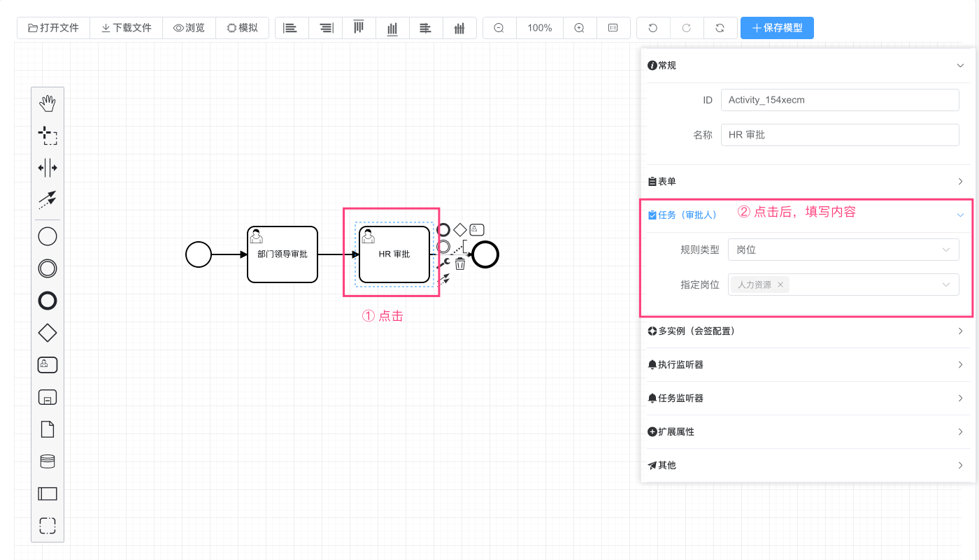Image resolution: width=979 pixels, height=560 pixels.
Task: Undo the last change
Action: coord(653,28)
